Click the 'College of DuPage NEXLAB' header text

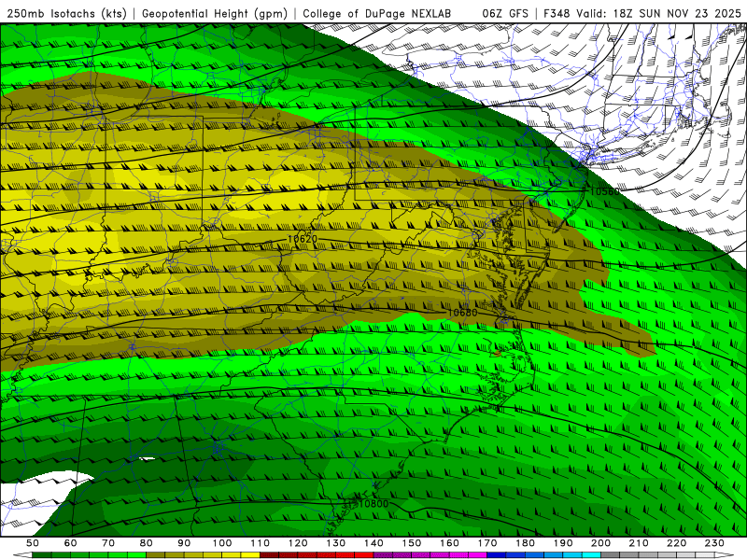point(377,14)
